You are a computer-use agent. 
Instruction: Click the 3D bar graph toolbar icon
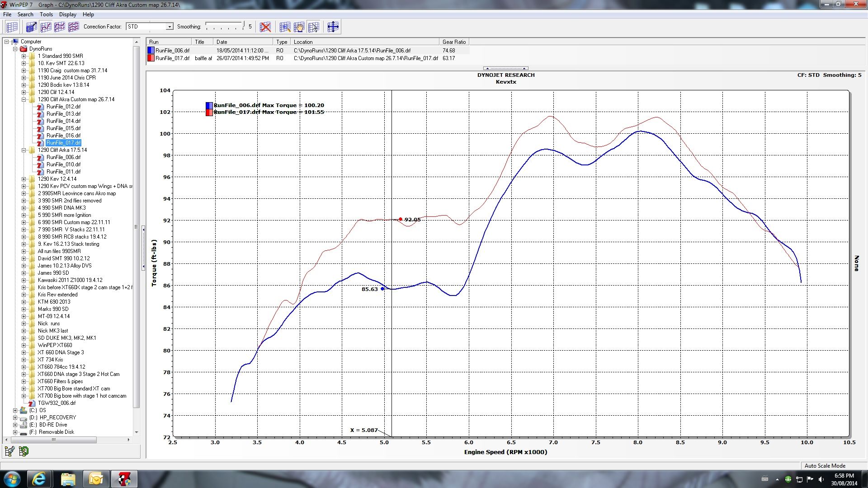[31, 27]
